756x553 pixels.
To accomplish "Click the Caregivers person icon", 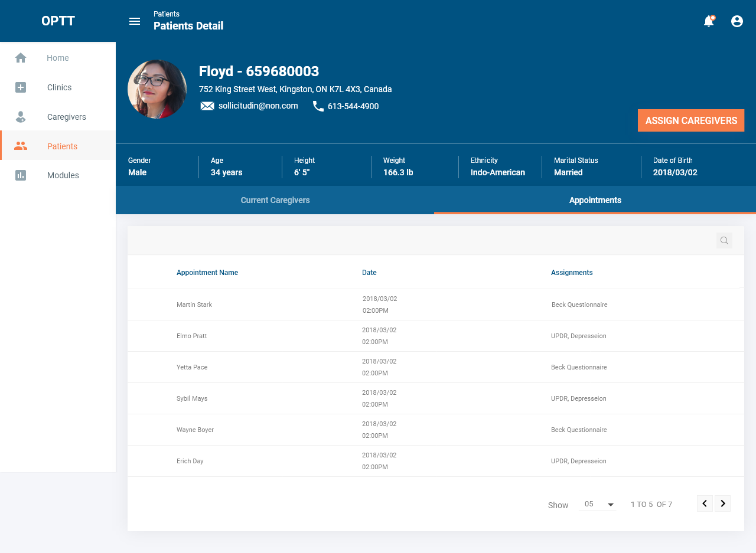I will (x=21, y=117).
